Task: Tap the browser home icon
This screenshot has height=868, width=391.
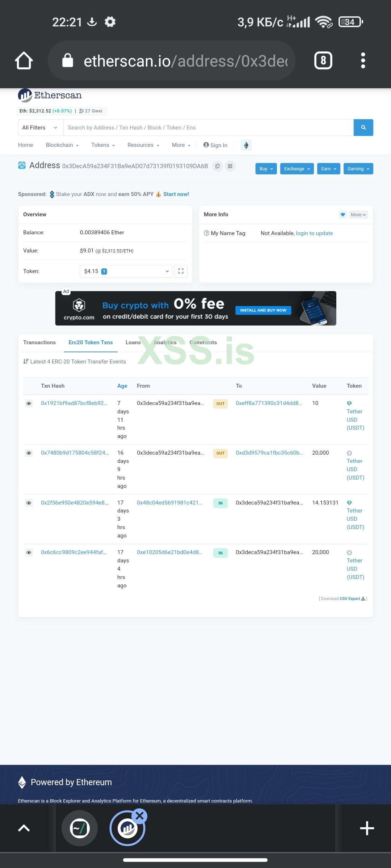Action: [x=24, y=60]
